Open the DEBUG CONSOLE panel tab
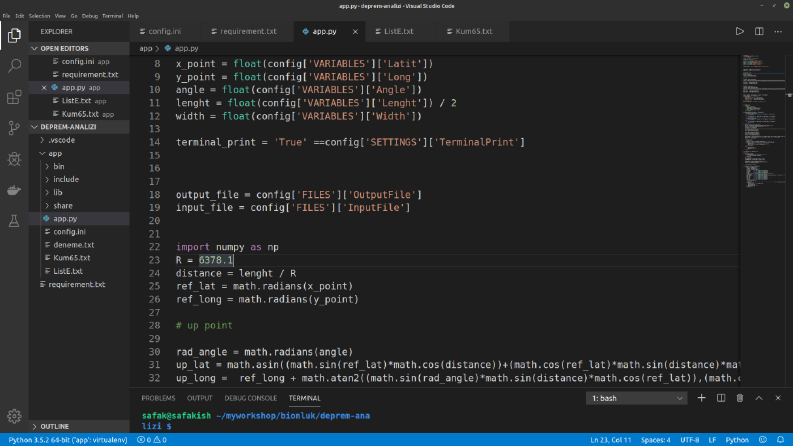Image resolution: width=793 pixels, height=446 pixels. [x=251, y=398]
